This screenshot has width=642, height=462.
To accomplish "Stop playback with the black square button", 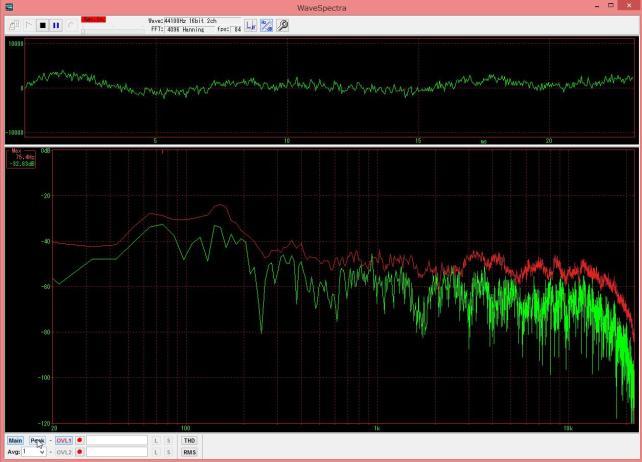I will click(x=43, y=25).
